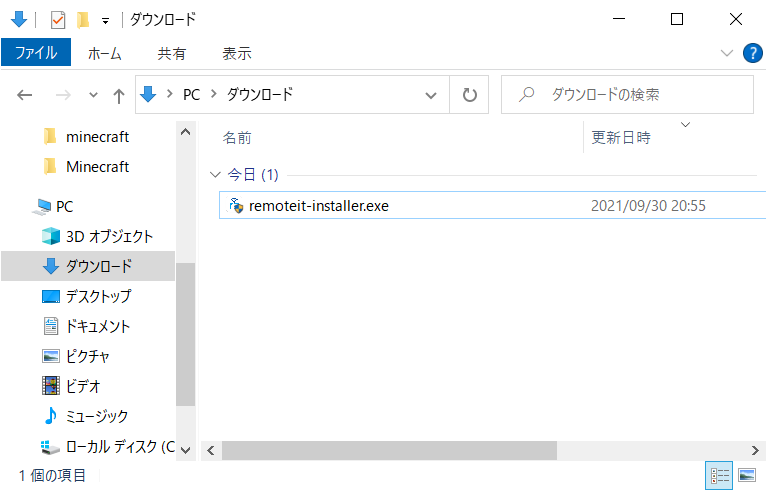Click the Properties checkmark icon in quick access toolbar
The image size is (767, 491).
58,20
